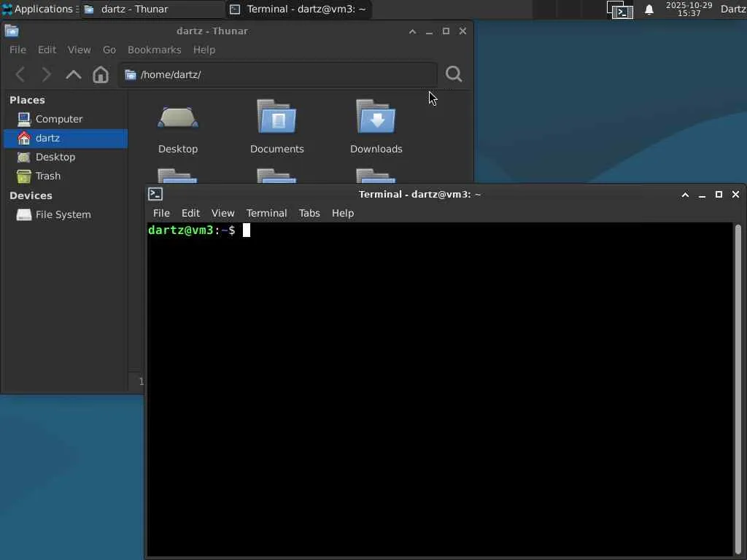The width and height of the screenshot is (747, 560).
Task: Open Terminal View menu
Action: tap(223, 213)
